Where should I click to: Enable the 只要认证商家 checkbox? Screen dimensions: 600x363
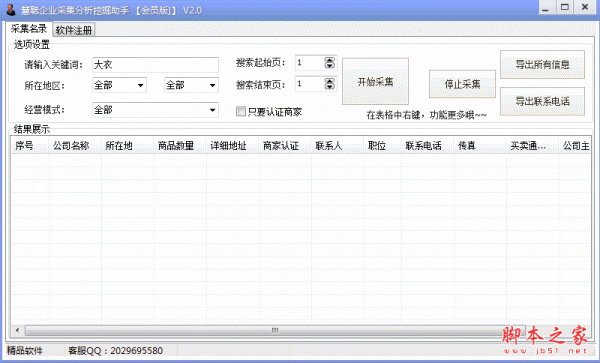pos(241,112)
